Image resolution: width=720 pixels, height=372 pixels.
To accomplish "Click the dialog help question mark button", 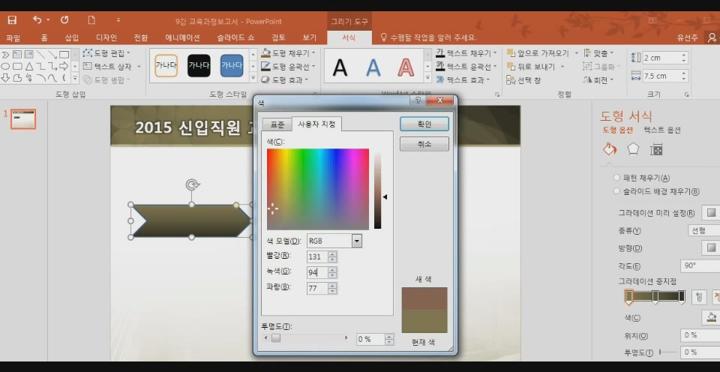I will pyautogui.click(x=418, y=100).
